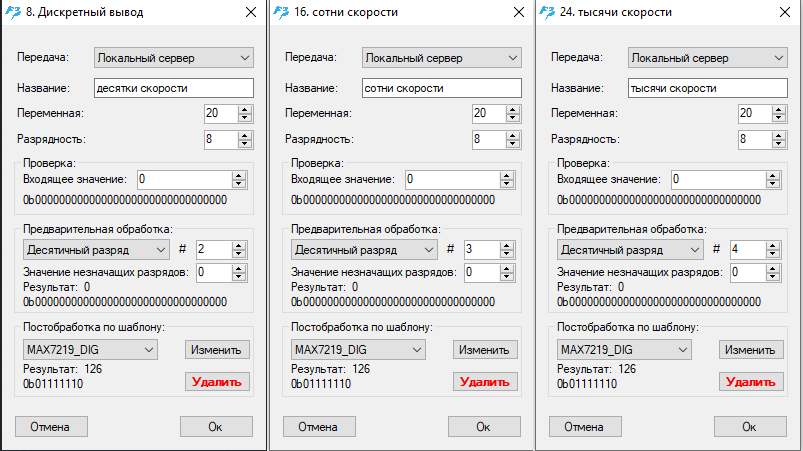The width and height of the screenshot is (803, 451).
Task: Click the app icon in the '8. Дискретный вывод' title bar
Action: (x=13, y=12)
